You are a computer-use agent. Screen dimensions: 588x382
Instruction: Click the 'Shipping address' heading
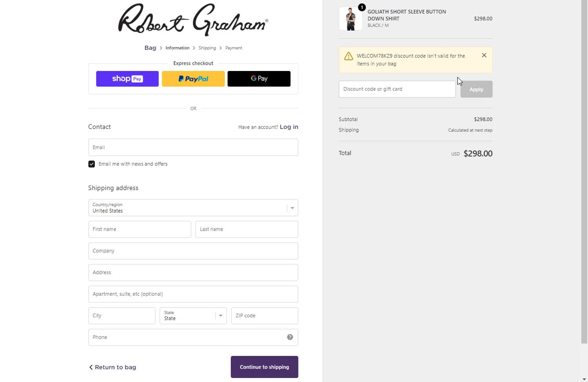point(113,188)
